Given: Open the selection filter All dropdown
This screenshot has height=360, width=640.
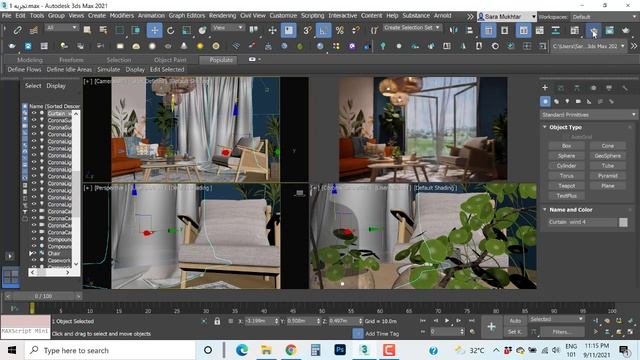Looking at the screenshot, I should tap(62, 28).
